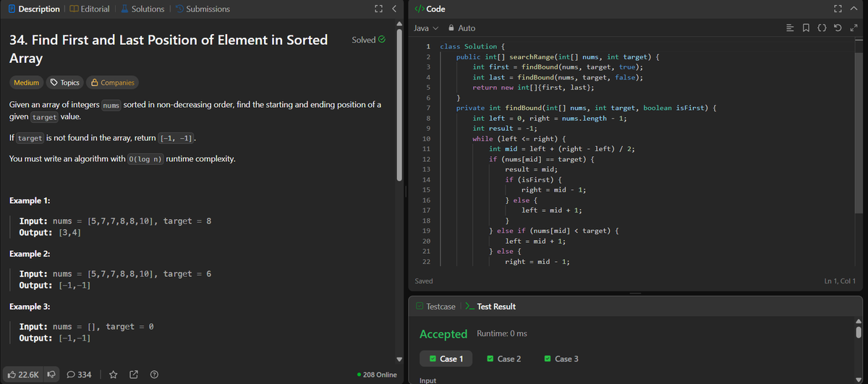This screenshot has height=384, width=868.
Task: Click the problem title heading
Action: [x=168, y=48]
